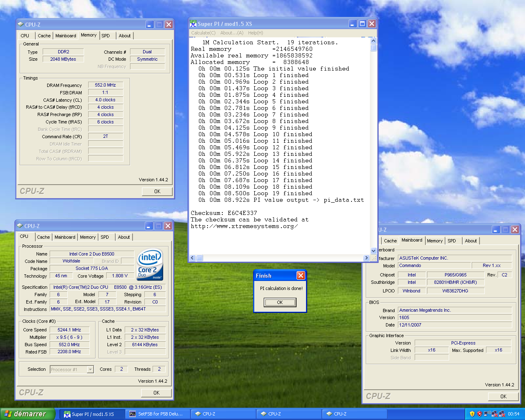Click the memory Size value 2048 MBytes
525x420 pixels.
click(x=63, y=59)
